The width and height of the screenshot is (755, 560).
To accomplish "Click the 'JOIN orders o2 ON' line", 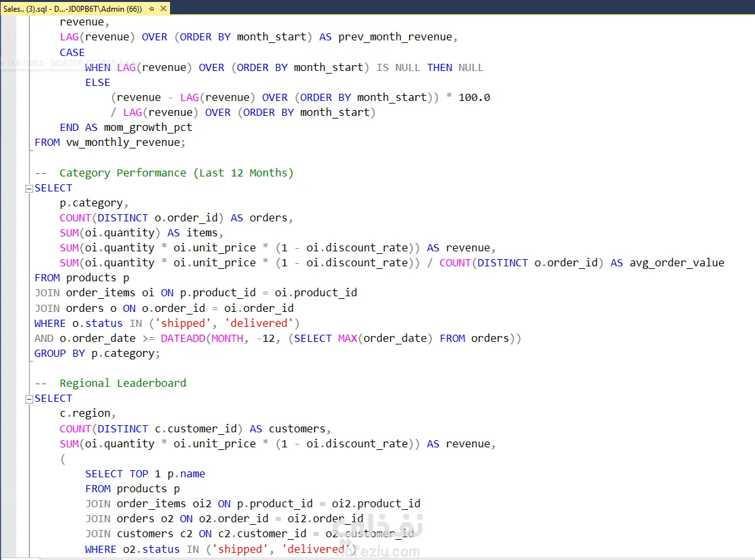I will click(224, 518).
